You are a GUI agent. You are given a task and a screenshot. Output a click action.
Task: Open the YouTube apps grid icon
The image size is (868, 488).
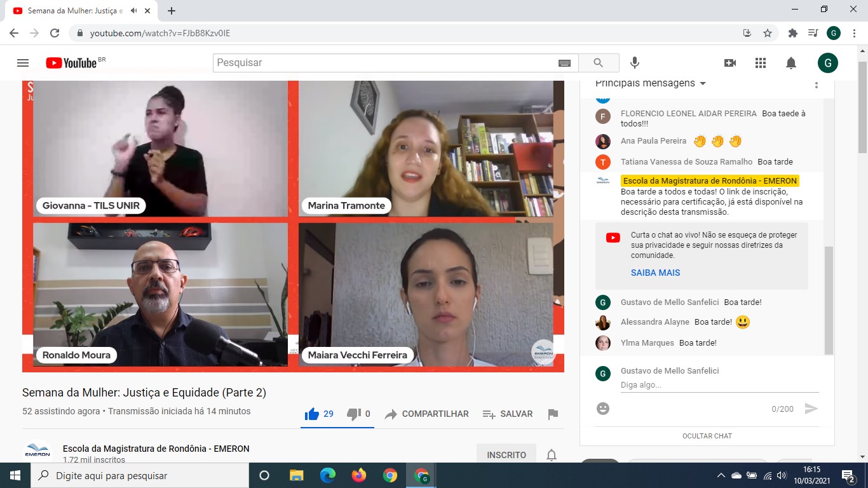(761, 63)
